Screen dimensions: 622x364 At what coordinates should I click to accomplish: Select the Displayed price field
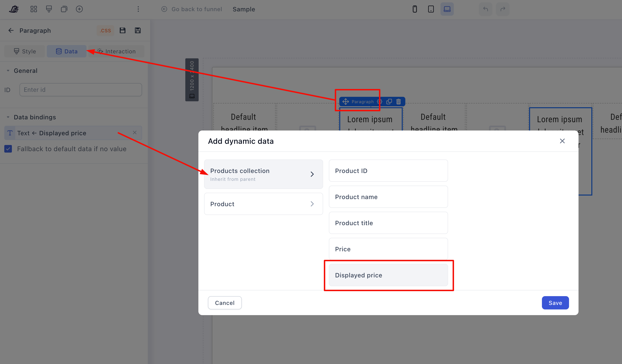pos(388,275)
